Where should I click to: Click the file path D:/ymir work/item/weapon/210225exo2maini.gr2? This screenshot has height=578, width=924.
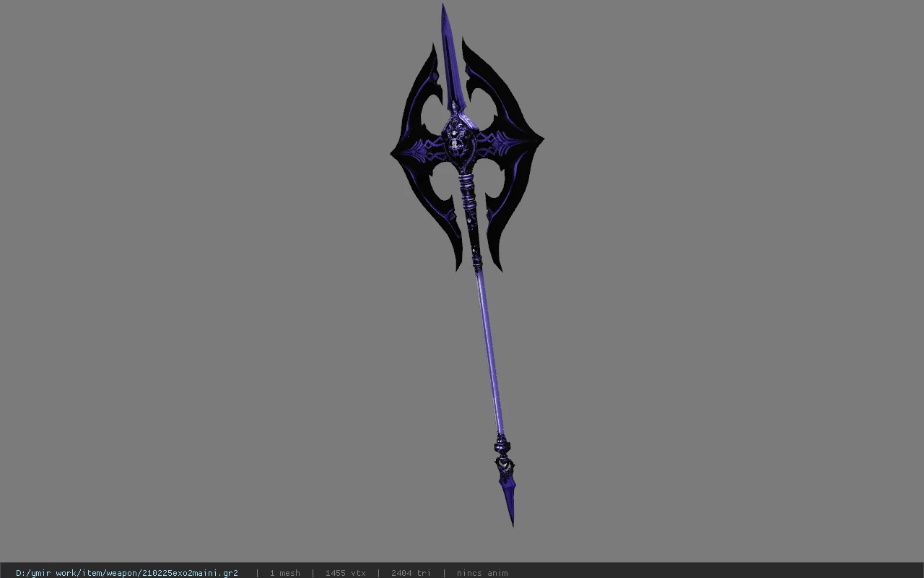coord(127,573)
